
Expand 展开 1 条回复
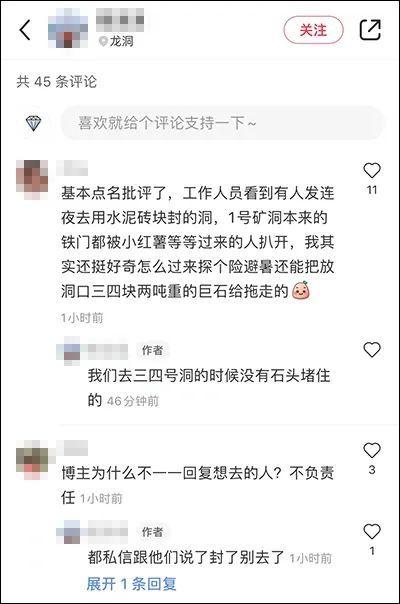tap(131, 584)
